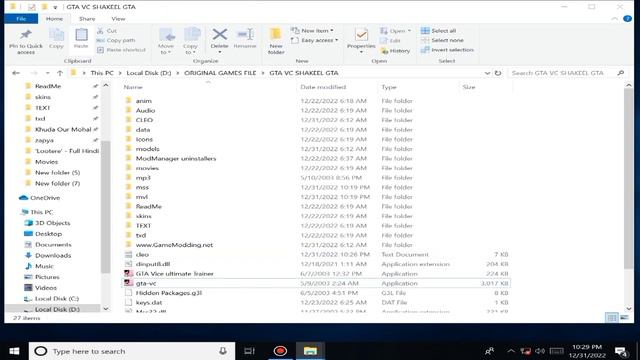Click the taskbar search box

coord(132,351)
